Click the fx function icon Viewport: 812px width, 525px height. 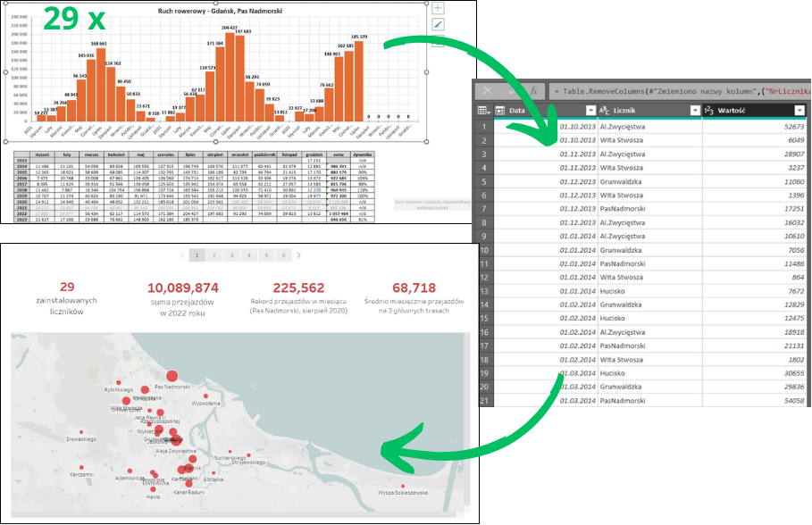[533, 90]
